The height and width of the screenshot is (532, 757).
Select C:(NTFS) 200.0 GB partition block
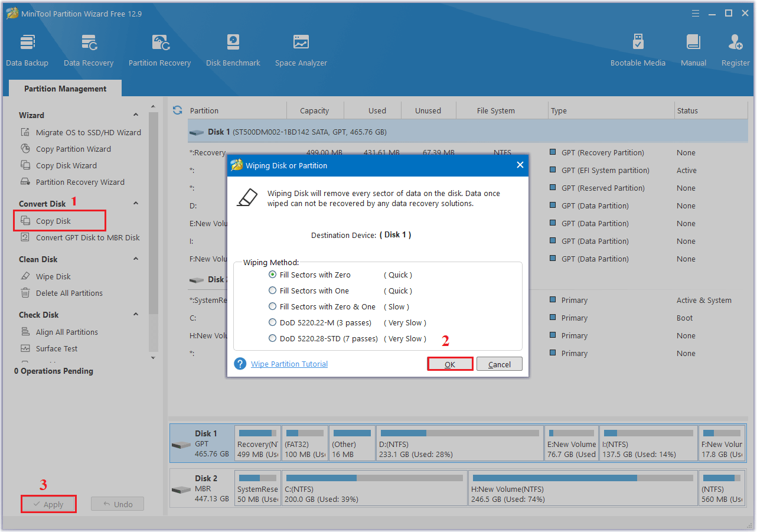374,487
